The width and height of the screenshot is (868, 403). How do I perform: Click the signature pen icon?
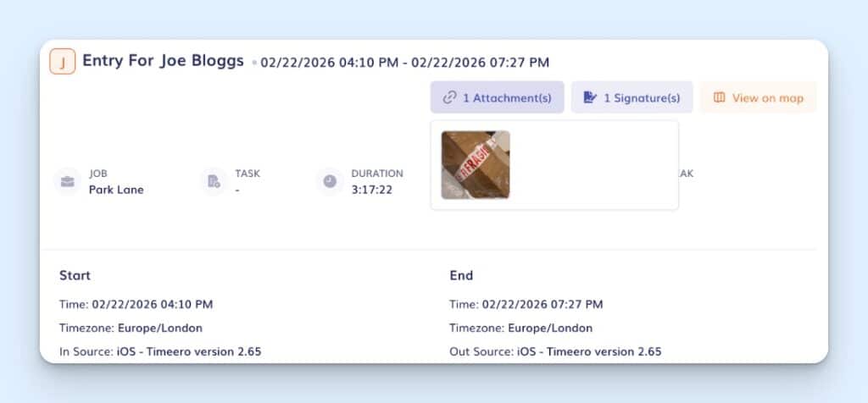click(x=590, y=97)
